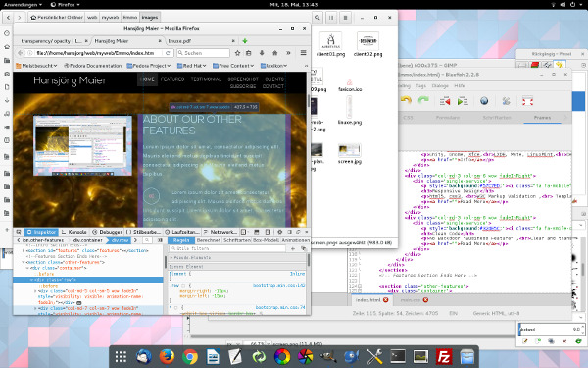Open the Terminal icon in the dock

[x=398, y=356]
